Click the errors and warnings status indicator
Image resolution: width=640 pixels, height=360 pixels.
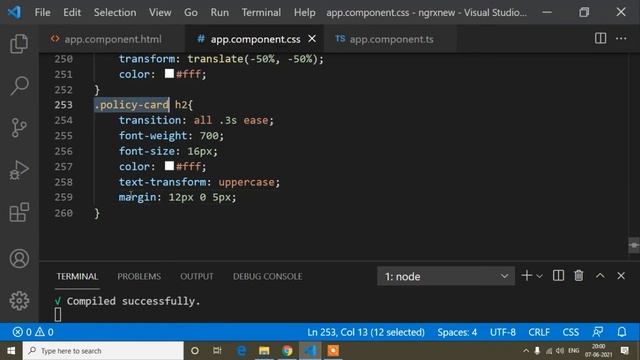point(33,332)
